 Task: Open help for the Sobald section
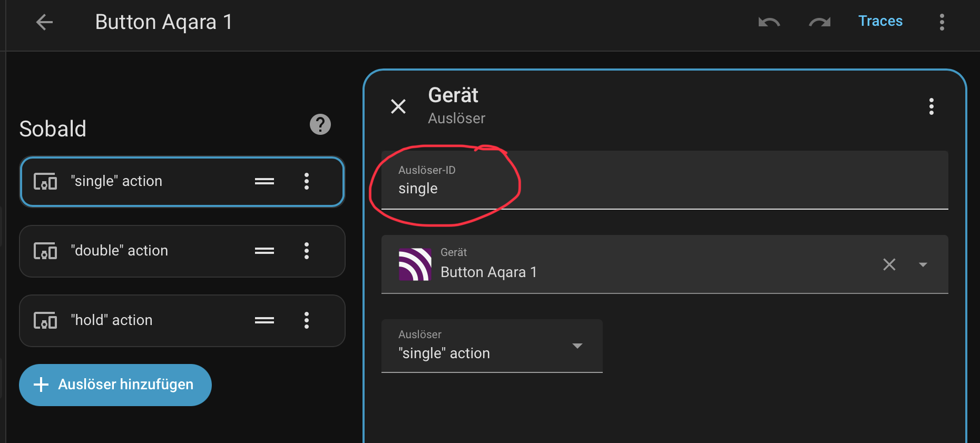[x=320, y=124]
